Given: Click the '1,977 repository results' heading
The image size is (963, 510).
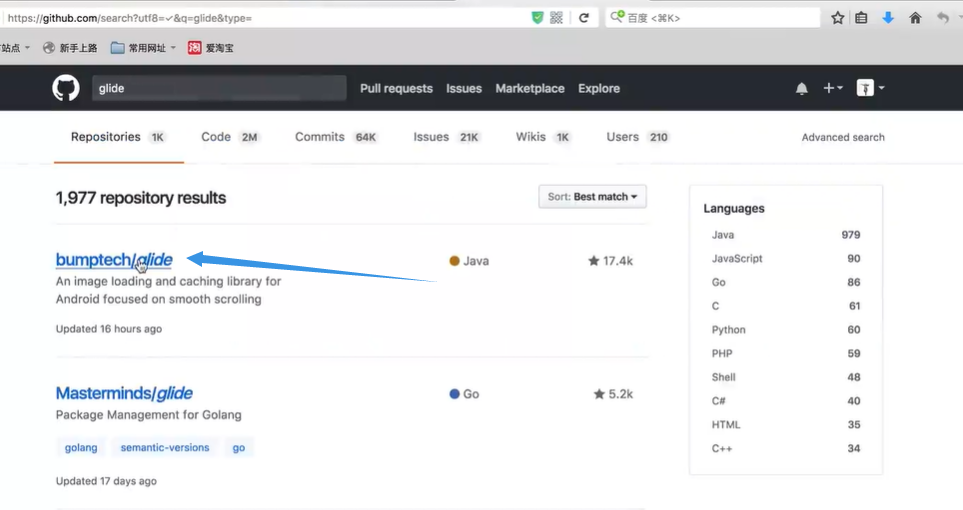Looking at the screenshot, I should click(141, 198).
